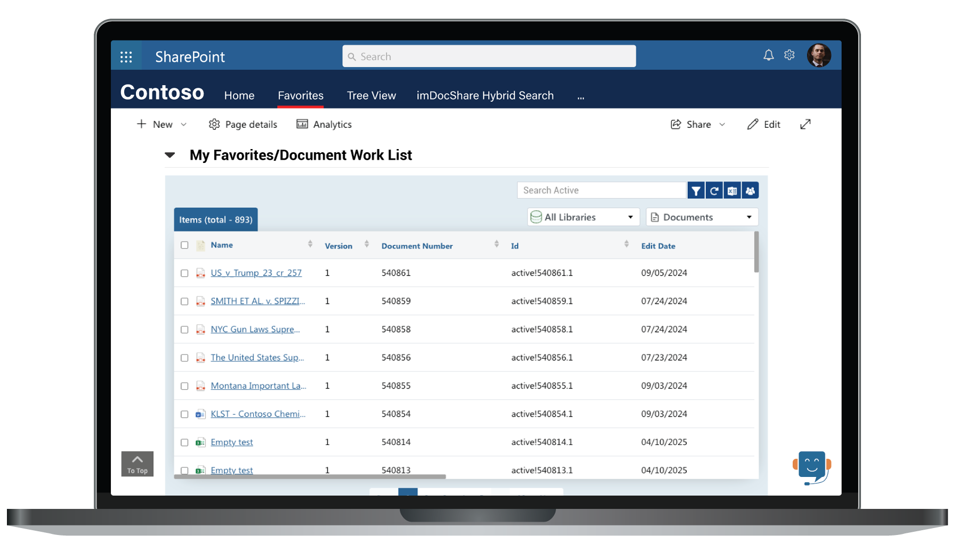Check the US v Trump row checkbox
Image resolution: width=959 pixels, height=560 pixels.
(184, 273)
